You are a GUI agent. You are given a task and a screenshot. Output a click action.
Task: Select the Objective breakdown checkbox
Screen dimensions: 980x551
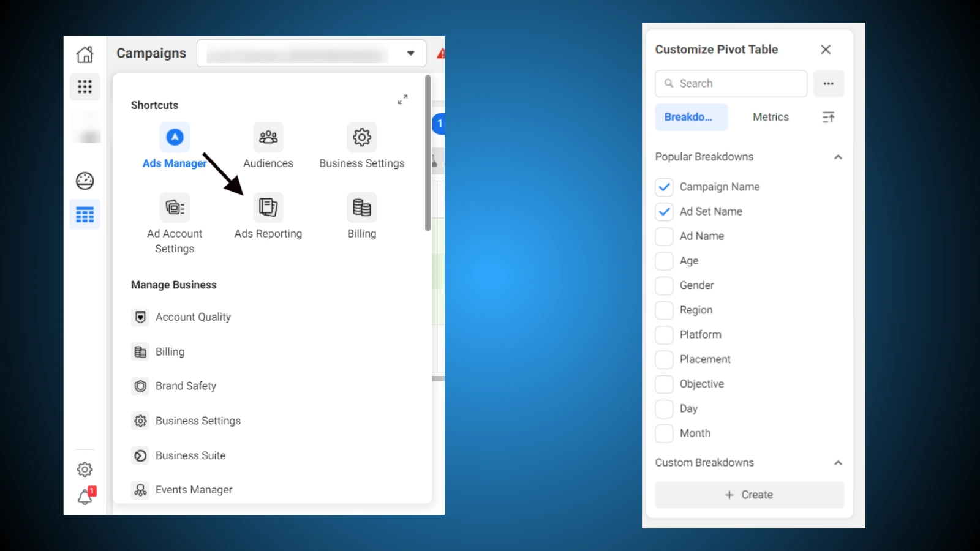[664, 384]
